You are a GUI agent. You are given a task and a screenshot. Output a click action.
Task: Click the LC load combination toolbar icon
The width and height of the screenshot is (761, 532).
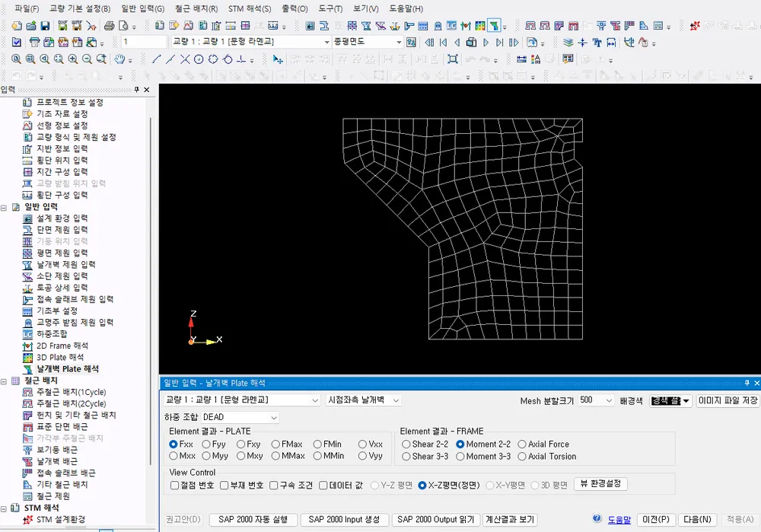[x=451, y=26]
